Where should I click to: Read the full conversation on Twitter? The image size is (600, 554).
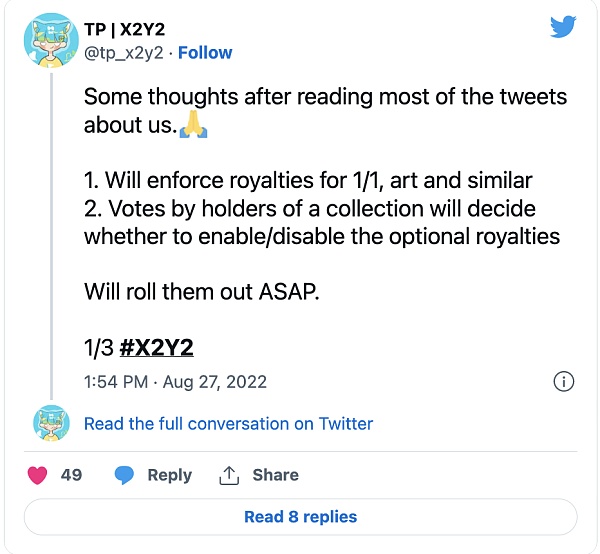pyautogui.click(x=228, y=423)
